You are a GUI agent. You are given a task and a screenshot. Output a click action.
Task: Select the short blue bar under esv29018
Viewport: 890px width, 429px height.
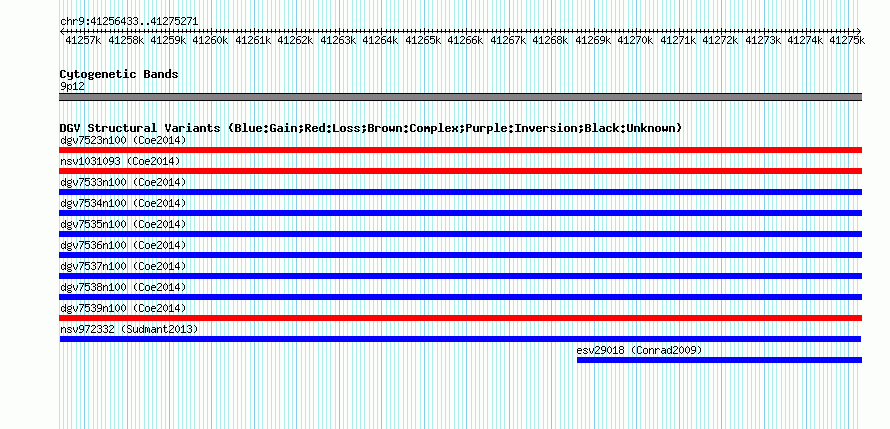coord(719,360)
